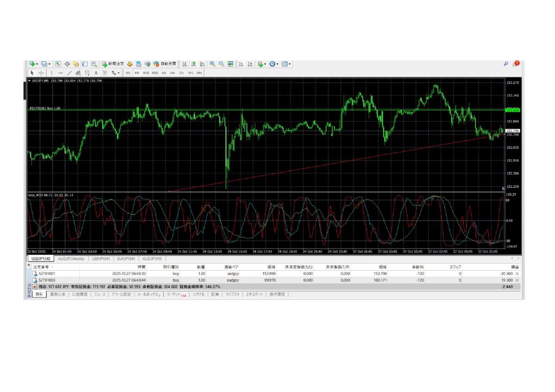Zoom in on the chart
Screen dimensions: 555x392
[x=212, y=64]
